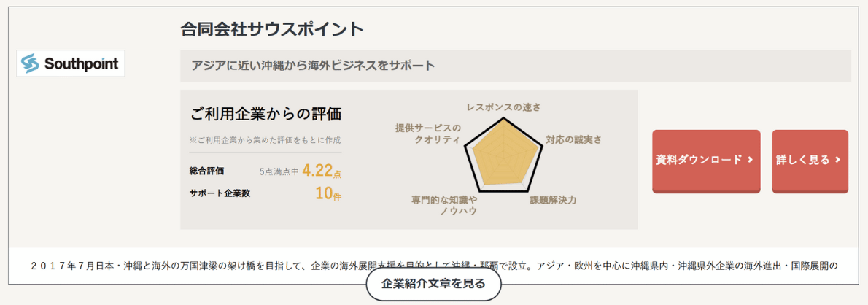Click the ご利用企業からの評価 heading

[266, 114]
